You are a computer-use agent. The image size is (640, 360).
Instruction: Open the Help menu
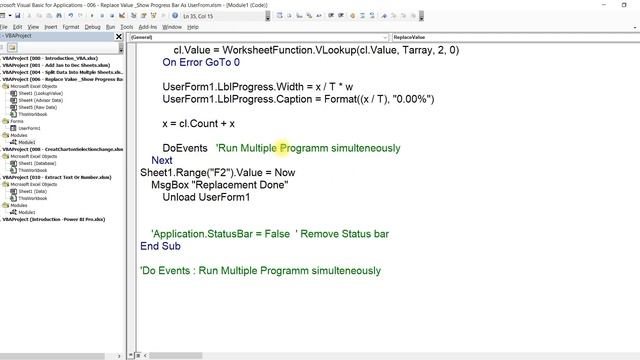click(x=193, y=27)
